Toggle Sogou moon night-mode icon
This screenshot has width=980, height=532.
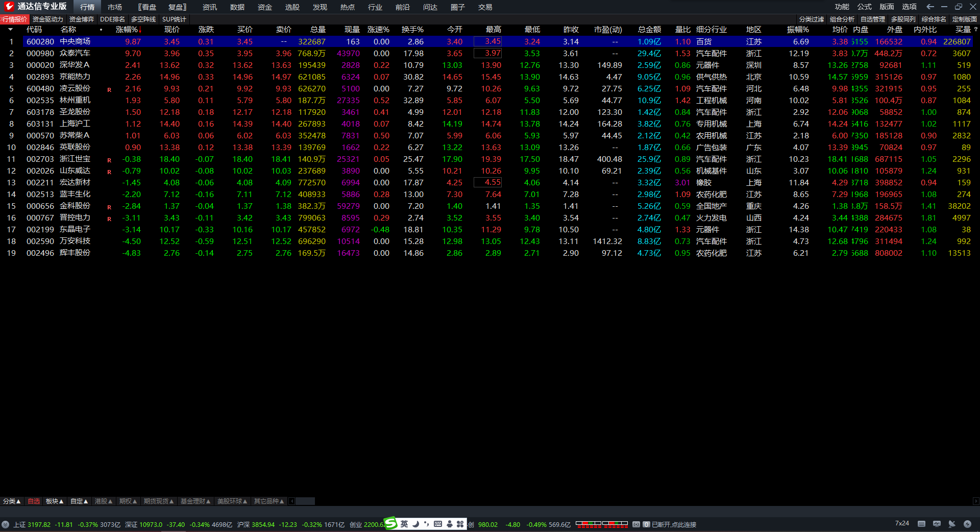click(x=415, y=524)
